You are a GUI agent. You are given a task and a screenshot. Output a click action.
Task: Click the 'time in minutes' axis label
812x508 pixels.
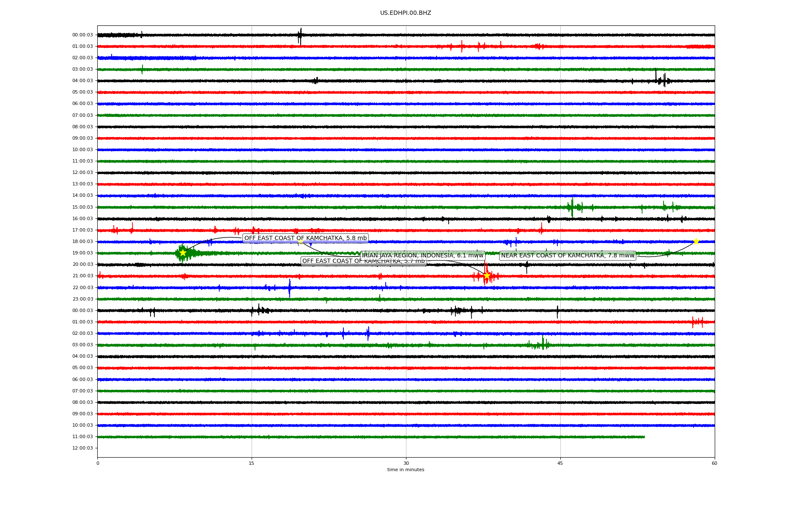(405, 469)
